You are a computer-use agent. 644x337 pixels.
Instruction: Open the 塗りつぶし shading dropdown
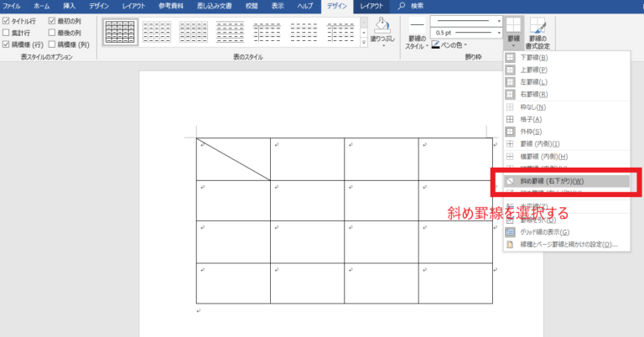[382, 39]
